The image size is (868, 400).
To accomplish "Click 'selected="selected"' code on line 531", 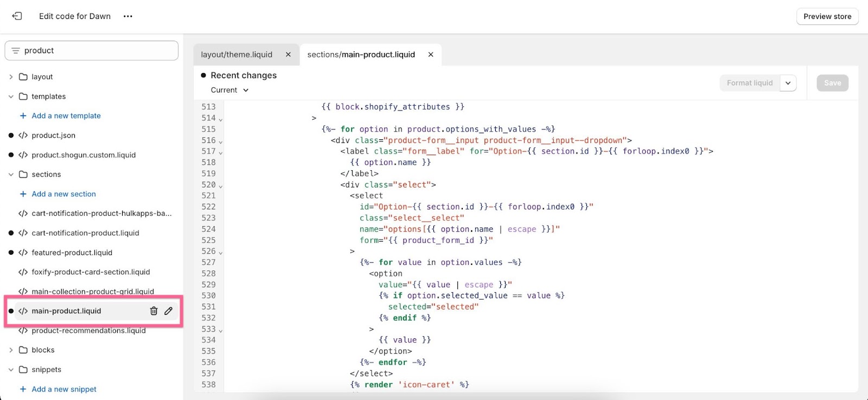I will click(433, 307).
